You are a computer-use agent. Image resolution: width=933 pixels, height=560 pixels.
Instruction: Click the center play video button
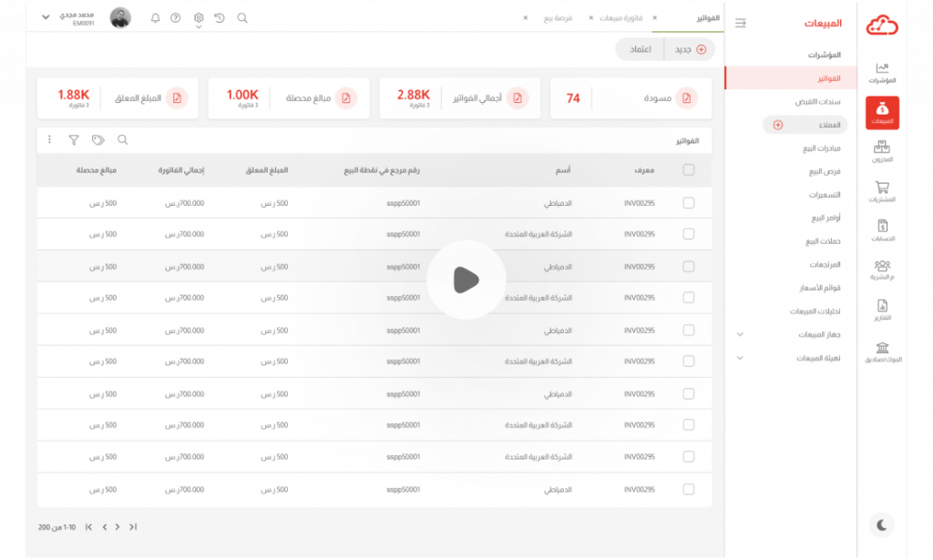[x=466, y=280]
